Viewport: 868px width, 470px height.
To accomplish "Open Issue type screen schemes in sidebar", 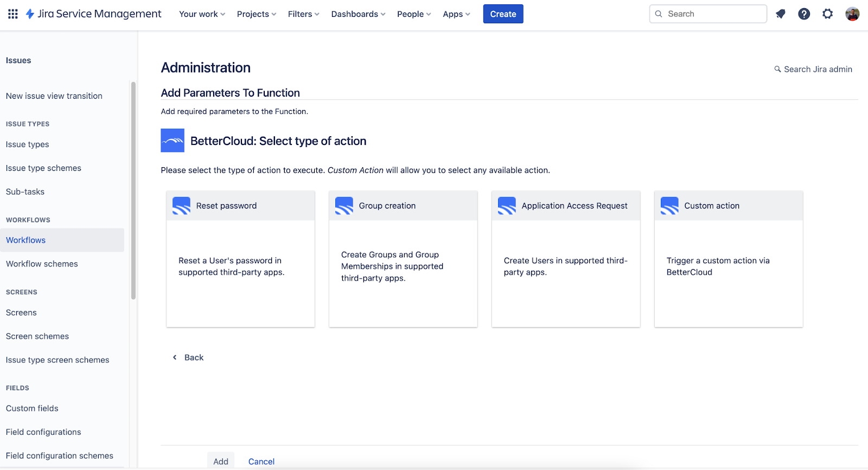I will pyautogui.click(x=58, y=360).
